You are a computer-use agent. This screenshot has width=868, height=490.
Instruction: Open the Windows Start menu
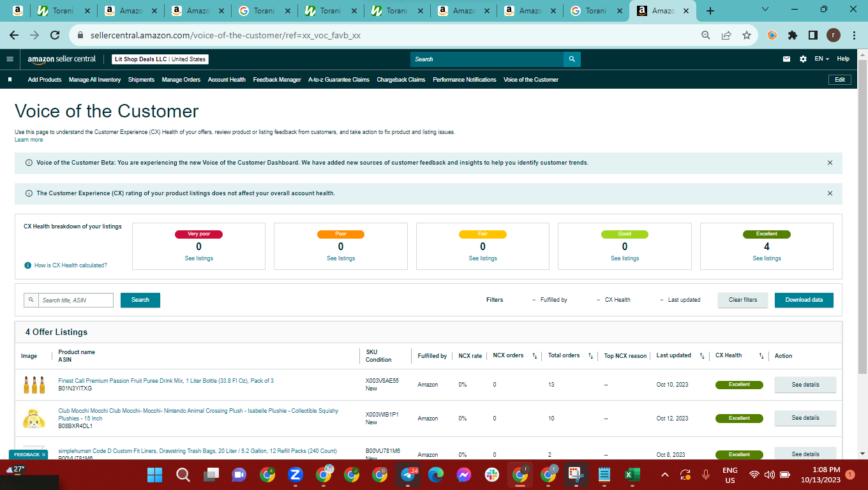pos(155,475)
